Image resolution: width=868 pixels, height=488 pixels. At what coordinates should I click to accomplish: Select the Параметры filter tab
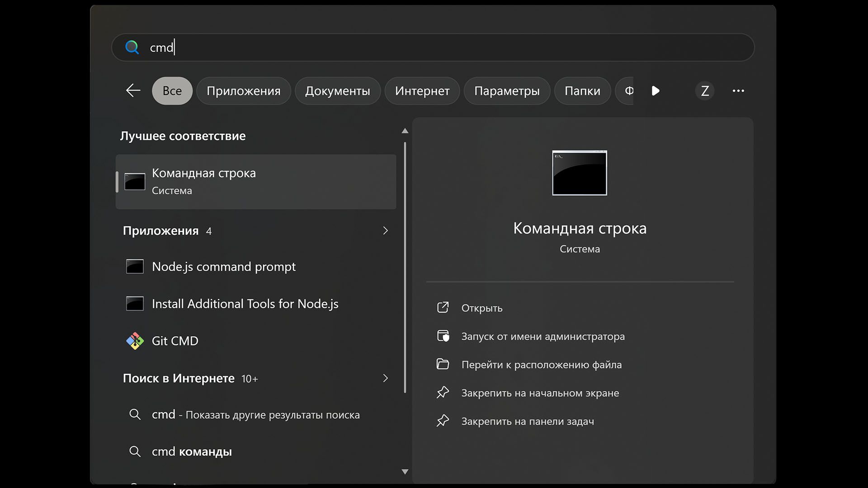coord(507,91)
